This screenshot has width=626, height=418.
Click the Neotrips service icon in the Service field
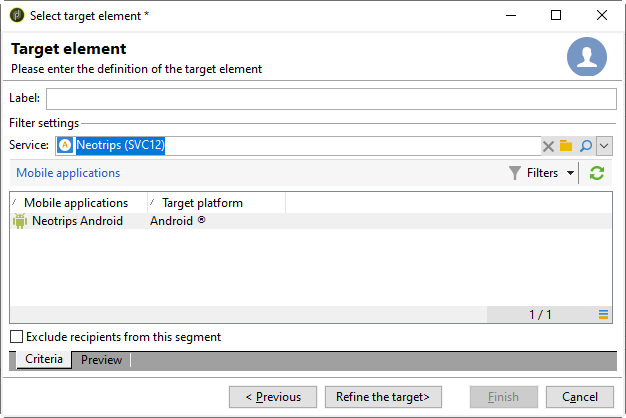(x=66, y=146)
